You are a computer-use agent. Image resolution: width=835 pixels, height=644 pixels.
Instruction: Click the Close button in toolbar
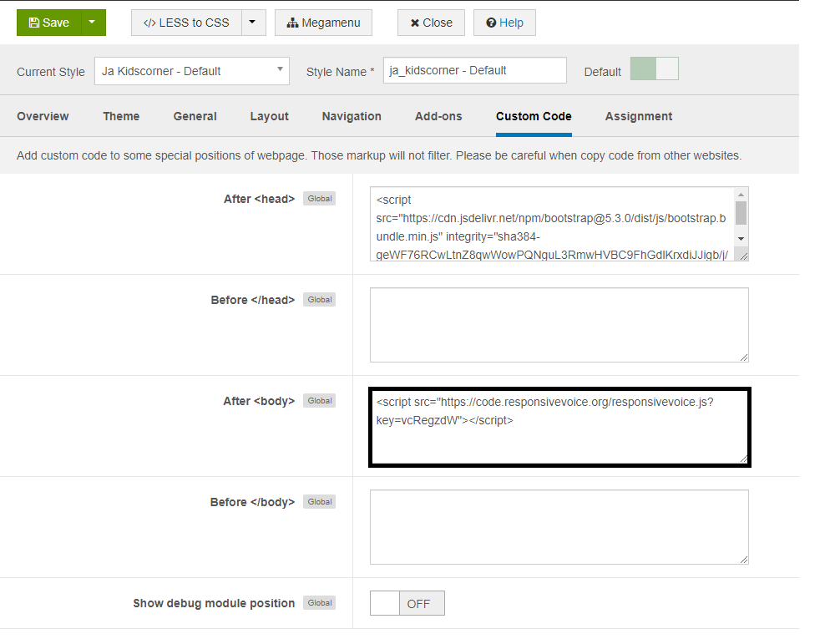point(431,23)
